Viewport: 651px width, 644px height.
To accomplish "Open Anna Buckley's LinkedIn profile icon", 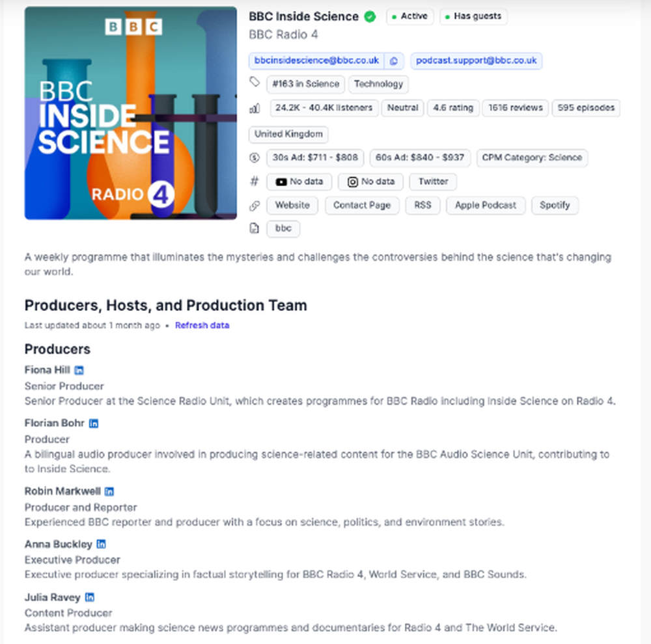I will pyautogui.click(x=102, y=544).
